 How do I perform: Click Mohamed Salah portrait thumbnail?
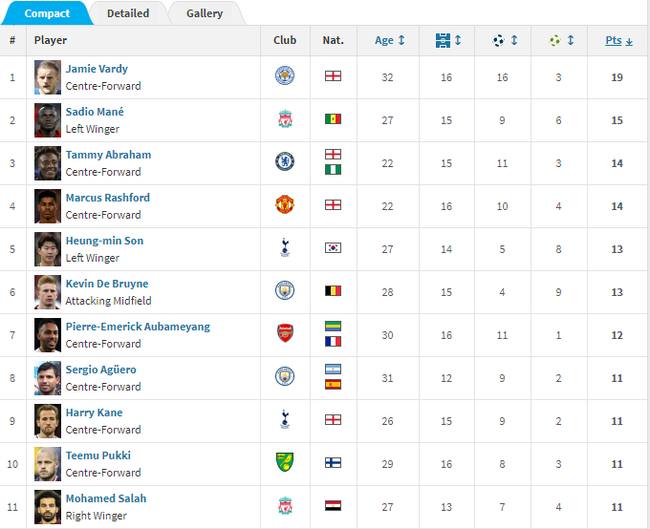47,505
